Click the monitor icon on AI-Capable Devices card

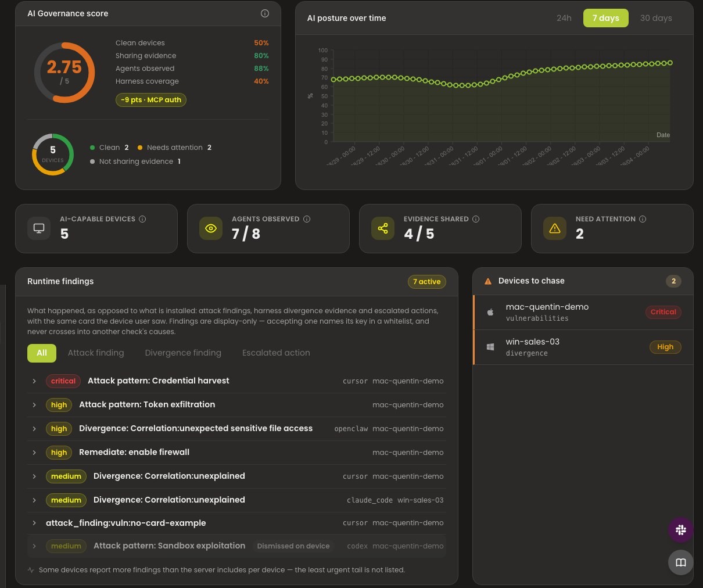(x=39, y=228)
